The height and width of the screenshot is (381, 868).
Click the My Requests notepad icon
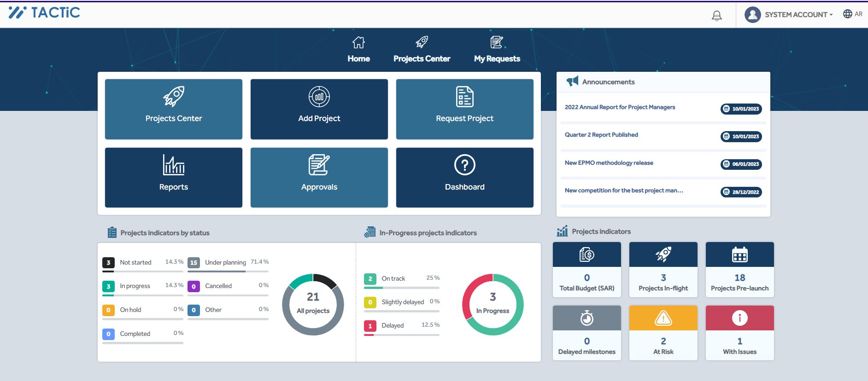pyautogui.click(x=497, y=42)
